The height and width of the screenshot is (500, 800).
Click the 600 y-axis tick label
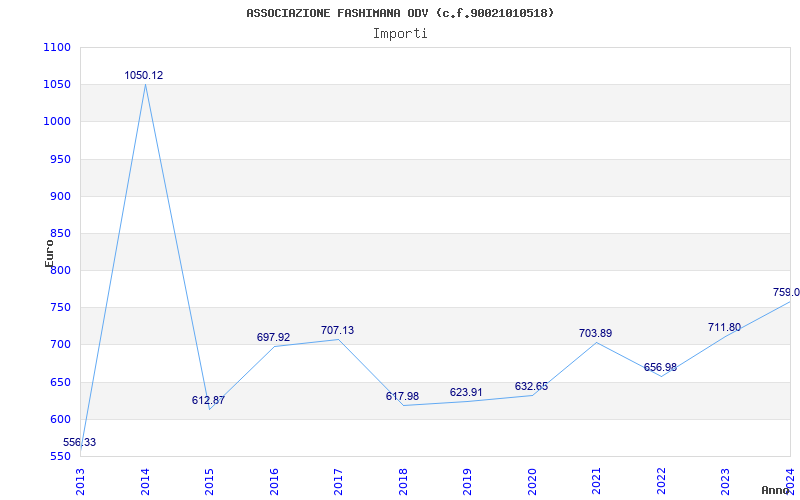click(x=60, y=420)
